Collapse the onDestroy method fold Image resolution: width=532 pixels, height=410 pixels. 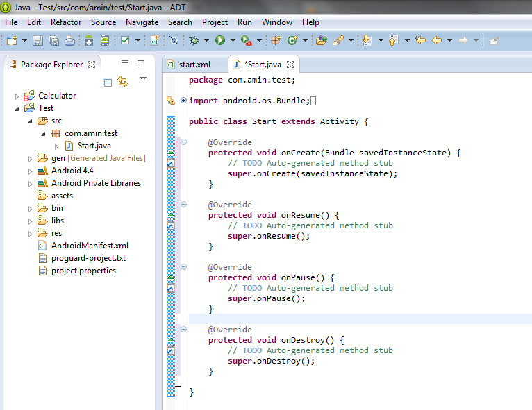[x=183, y=329]
